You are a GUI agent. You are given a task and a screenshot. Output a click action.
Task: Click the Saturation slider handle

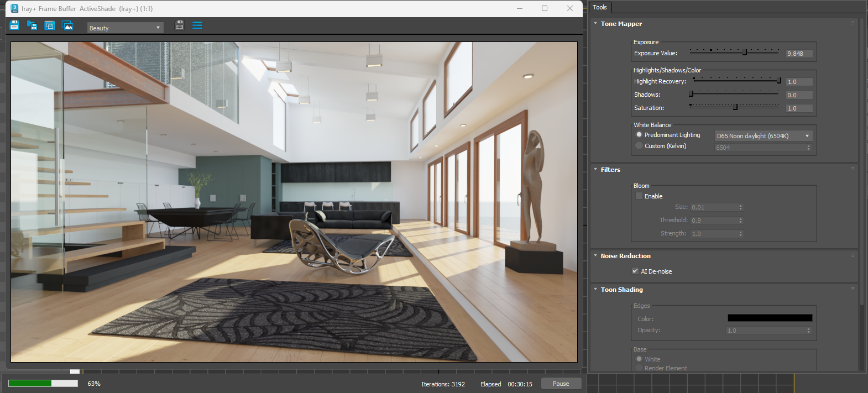[x=735, y=107]
